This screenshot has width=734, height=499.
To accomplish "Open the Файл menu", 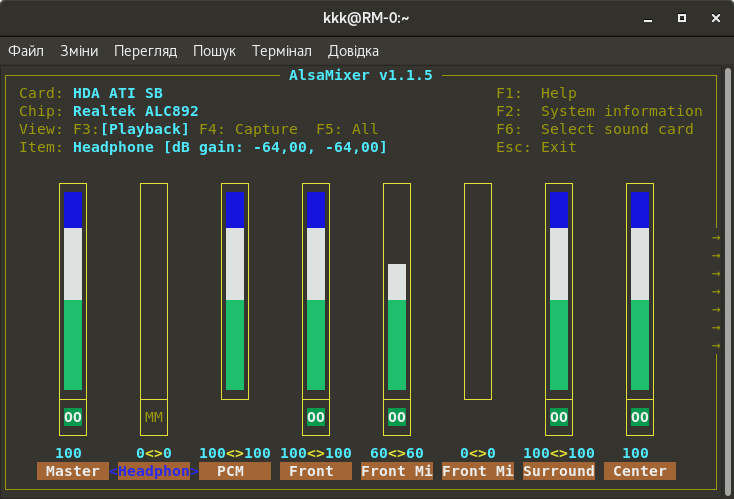I will (26, 51).
